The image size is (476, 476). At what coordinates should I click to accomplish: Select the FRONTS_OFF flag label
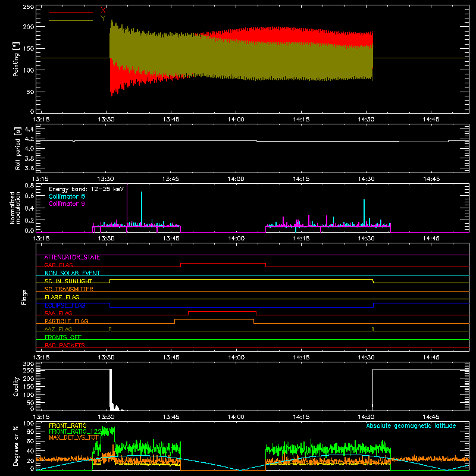coord(63,337)
